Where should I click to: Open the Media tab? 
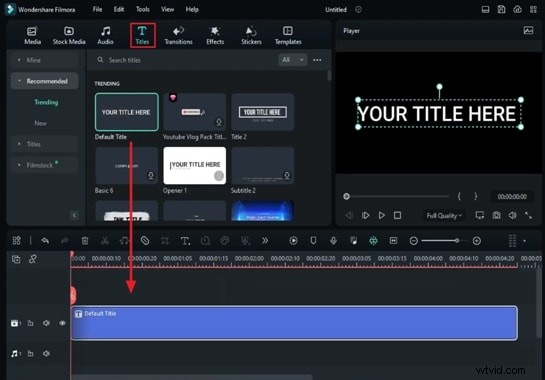(x=32, y=35)
